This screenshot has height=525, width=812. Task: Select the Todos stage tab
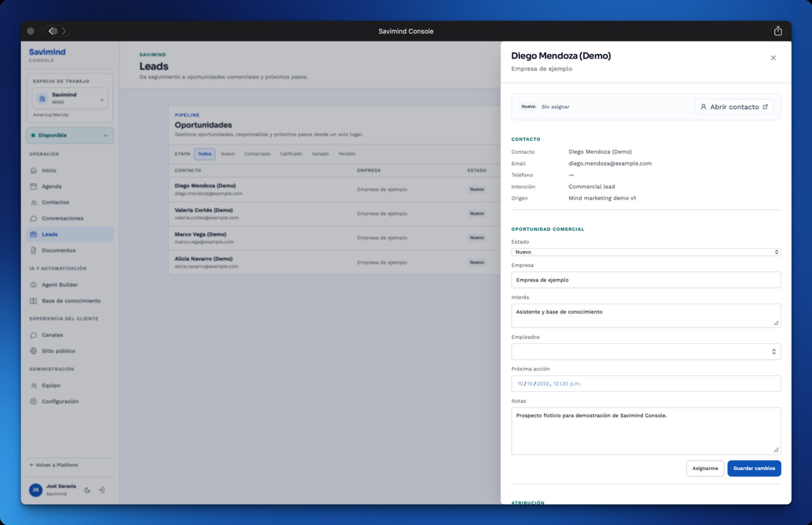coord(205,154)
